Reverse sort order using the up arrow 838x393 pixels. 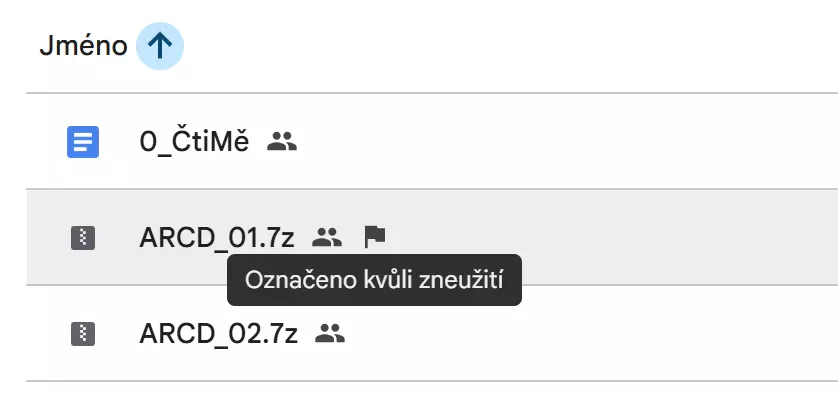coord(160,47)
